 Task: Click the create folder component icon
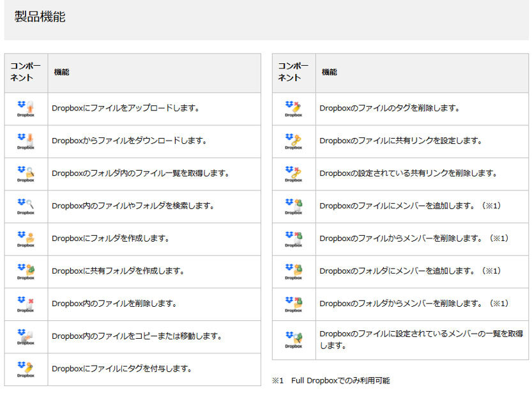(26, 238)
